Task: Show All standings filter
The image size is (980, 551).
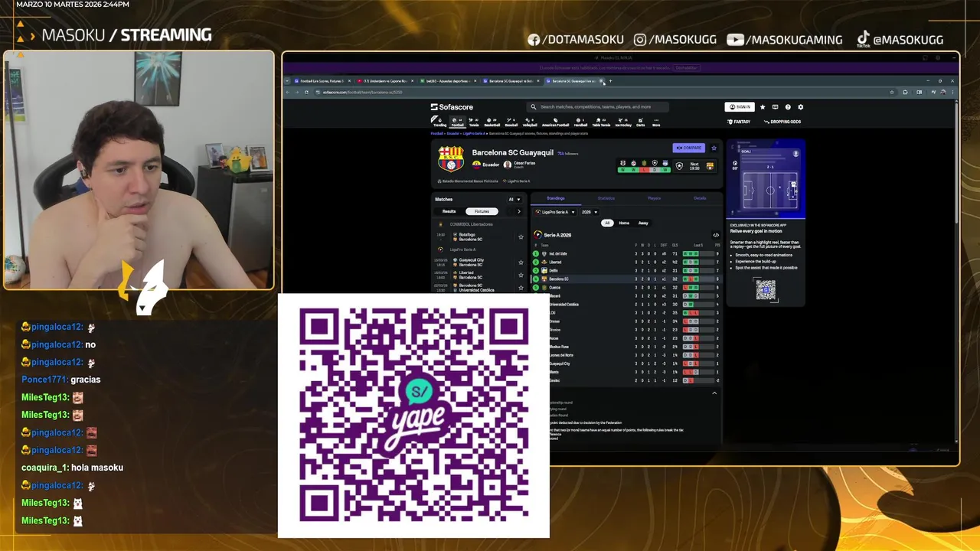Action: [x=607, y=223]
